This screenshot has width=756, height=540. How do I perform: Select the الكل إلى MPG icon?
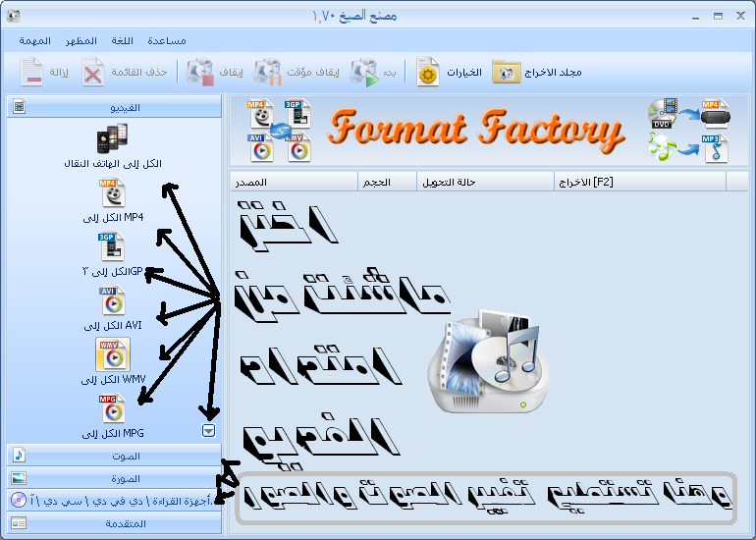(112, 408)
